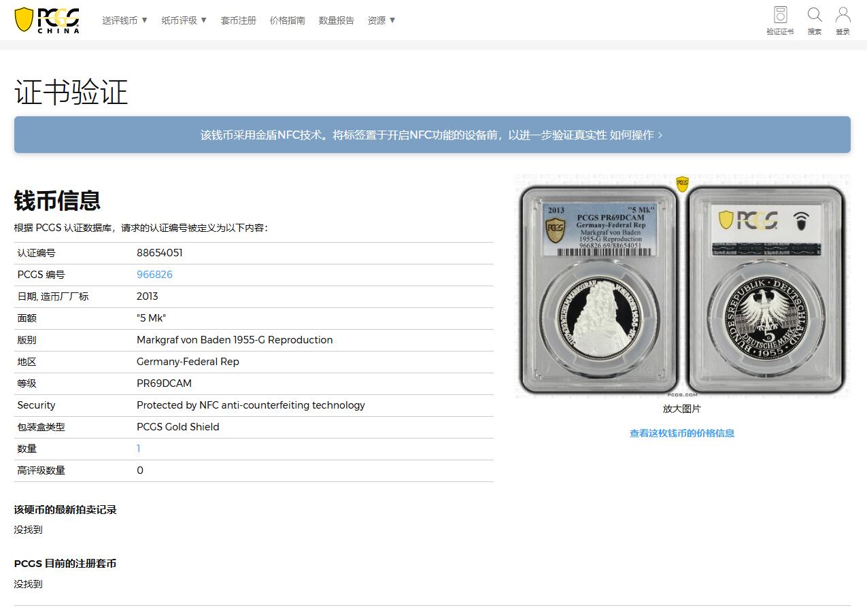Open the 数量报告 menu item

336,20
